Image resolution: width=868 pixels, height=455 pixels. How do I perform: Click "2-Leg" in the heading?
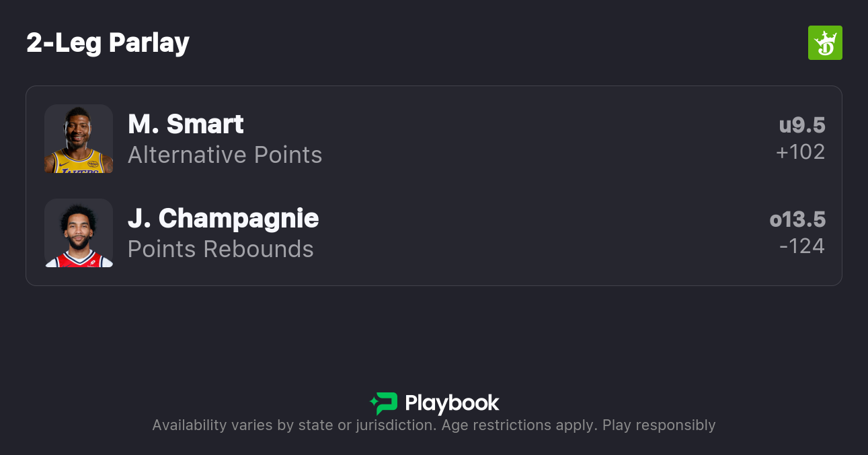(64, 43)
